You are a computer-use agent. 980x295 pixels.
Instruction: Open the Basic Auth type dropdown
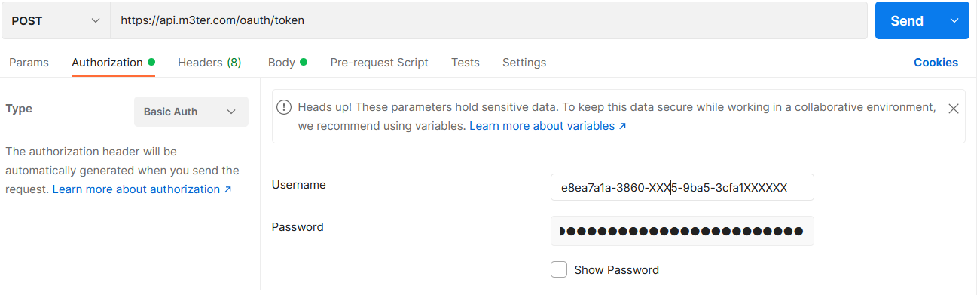click(191, 112)
